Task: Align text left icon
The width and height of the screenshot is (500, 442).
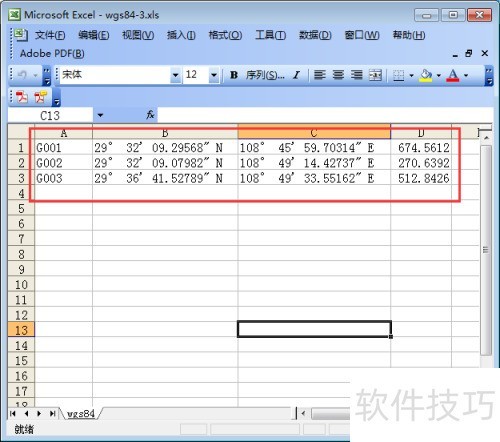Action: (x=320, y=75)
